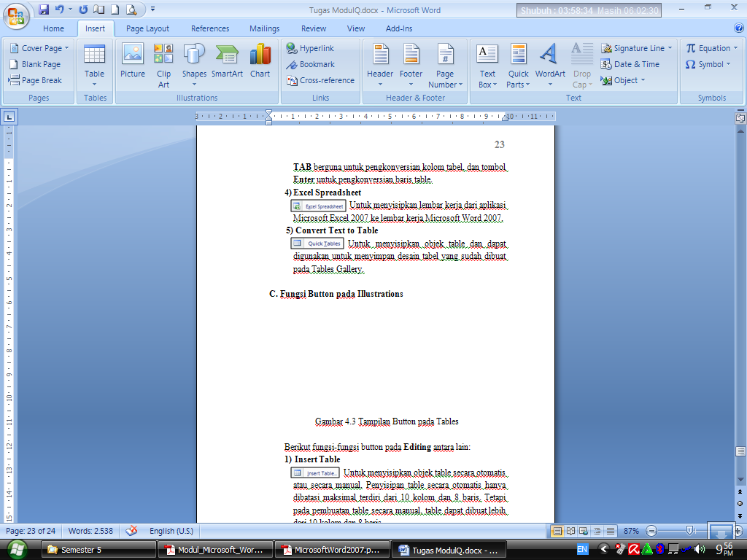This screenshot has height=560, width=747.
Task: Click the Windows Start button
Action: click(x=16, y=550)
